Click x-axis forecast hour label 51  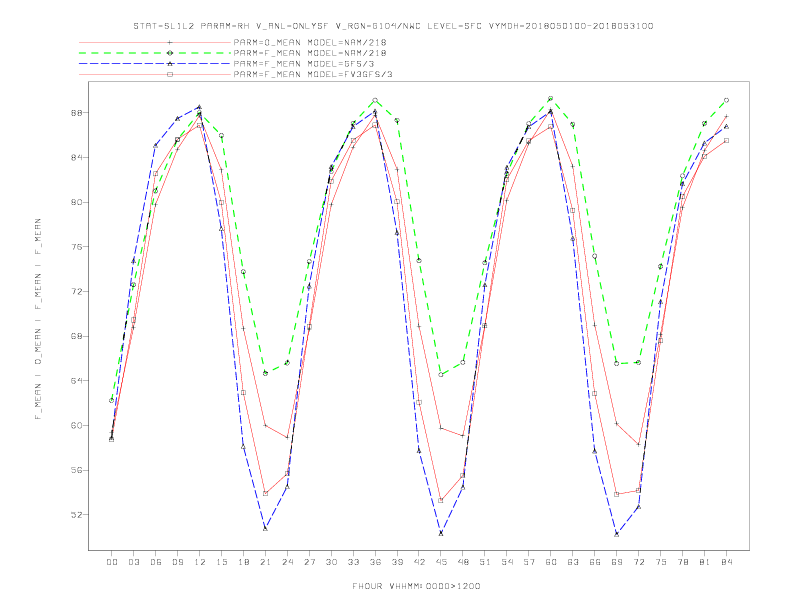click(x=485, y=562)
